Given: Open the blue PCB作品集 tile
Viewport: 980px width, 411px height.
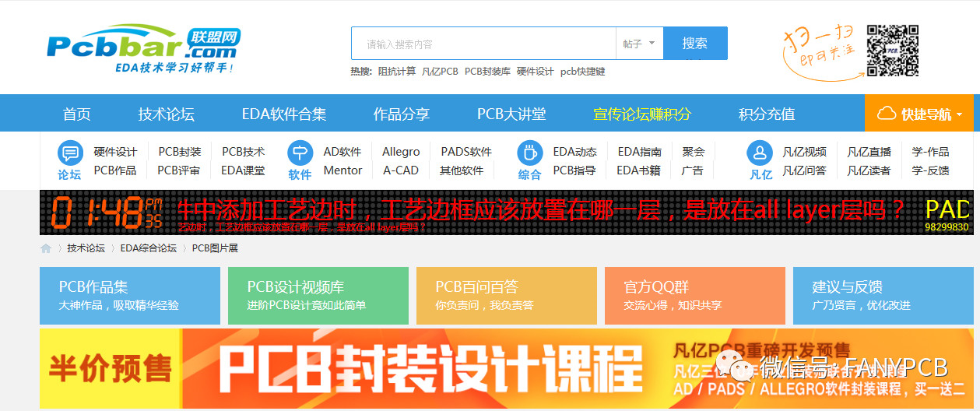Looking at the screenshot, I should tap(130, 296).
